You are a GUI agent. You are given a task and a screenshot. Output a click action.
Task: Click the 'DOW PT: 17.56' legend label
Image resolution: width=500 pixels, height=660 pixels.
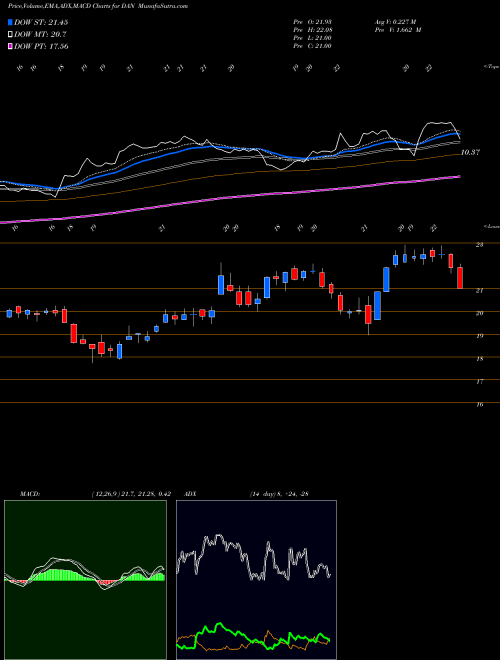41,46
